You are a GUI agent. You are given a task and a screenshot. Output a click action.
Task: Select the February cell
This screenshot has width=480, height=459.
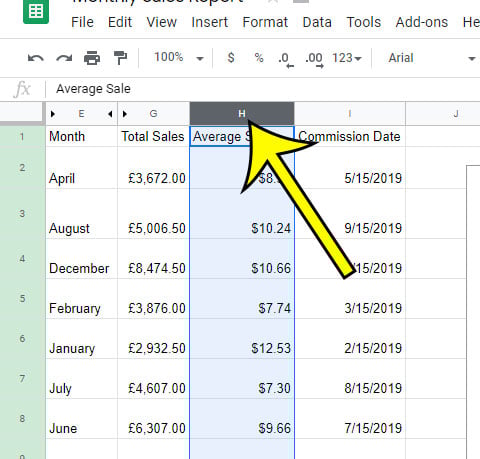tap(81, 299)
